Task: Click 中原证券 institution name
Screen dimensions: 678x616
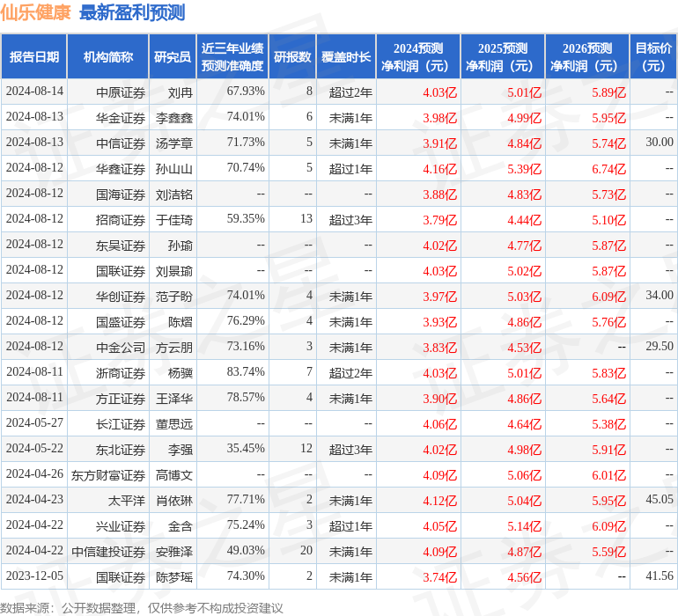Action: [x=121, y=92]
